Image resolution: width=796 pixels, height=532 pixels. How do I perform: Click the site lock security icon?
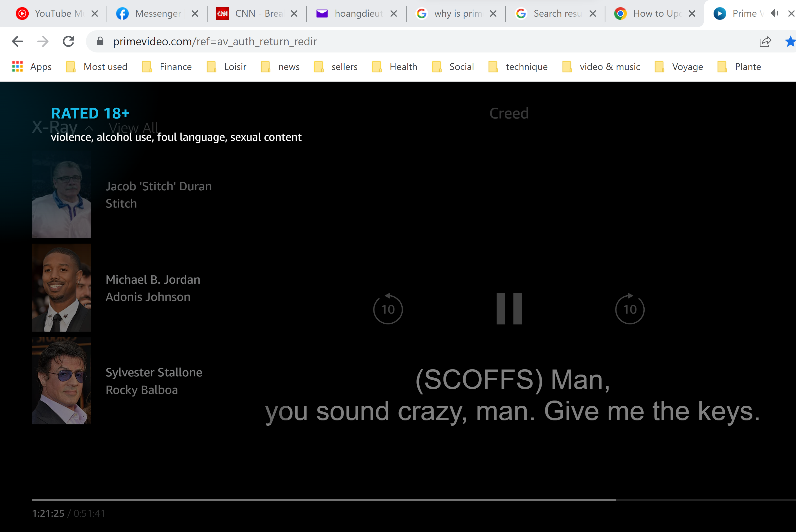(x=100, y=41)
